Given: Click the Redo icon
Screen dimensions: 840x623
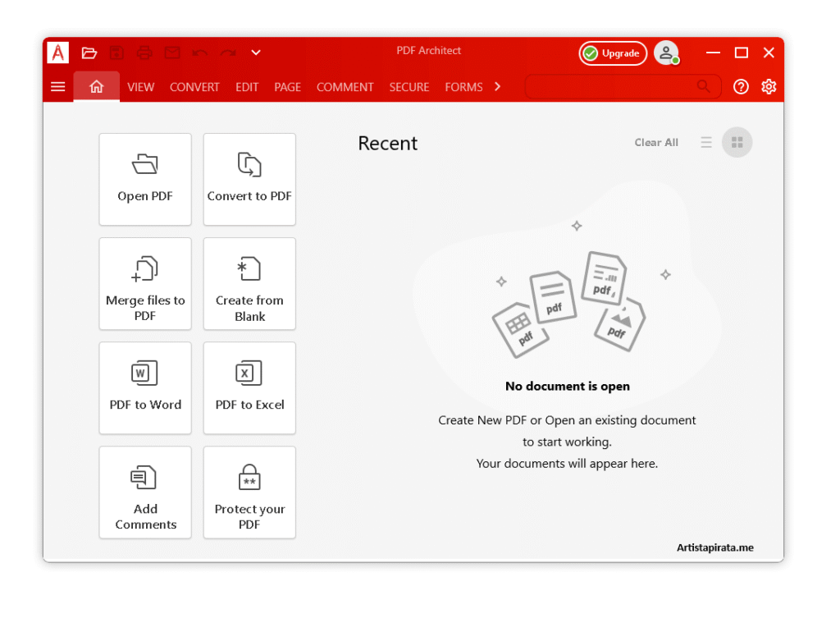Looking at the screenshot, I should pos(226,52).
